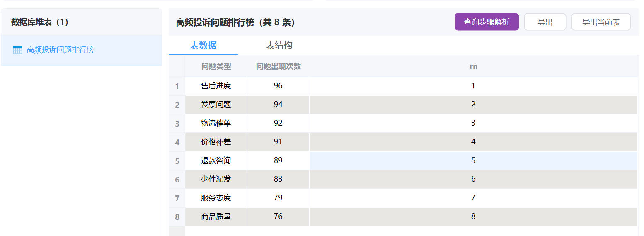The height and width of the screenshot is (236, 644).
Task: Click the 导出当前表 button
Action: [601, 22]
